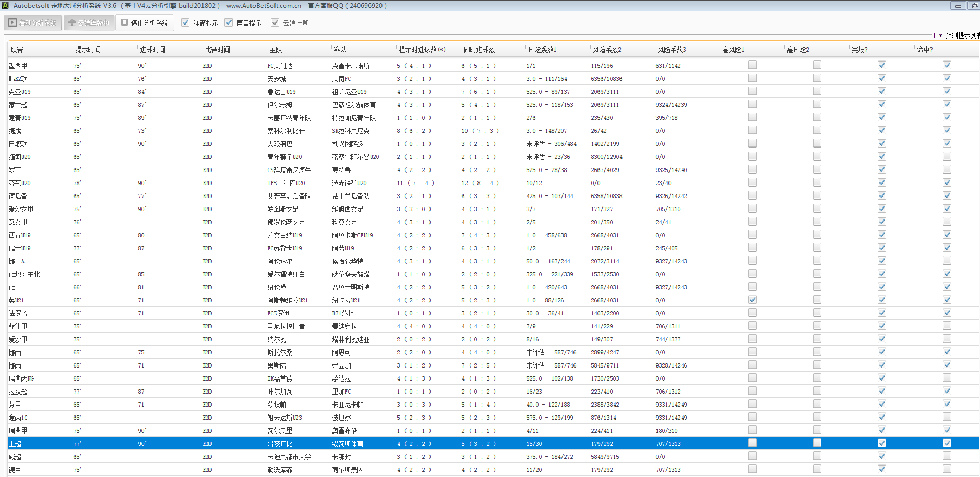This screenshot has width=980, height=477.
Task: Check 高风险2 box for the 墨西甲 row
Action: (x=817, y=65)
